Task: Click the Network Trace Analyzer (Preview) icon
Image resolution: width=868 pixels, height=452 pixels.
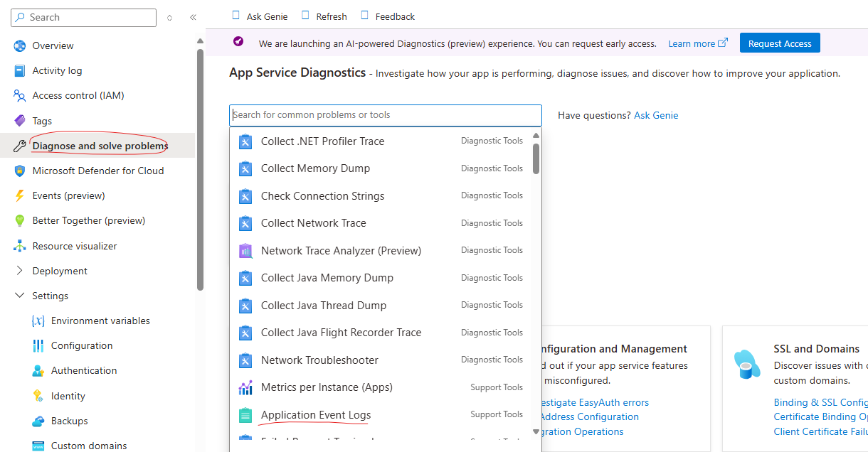Action: (245, 251)
